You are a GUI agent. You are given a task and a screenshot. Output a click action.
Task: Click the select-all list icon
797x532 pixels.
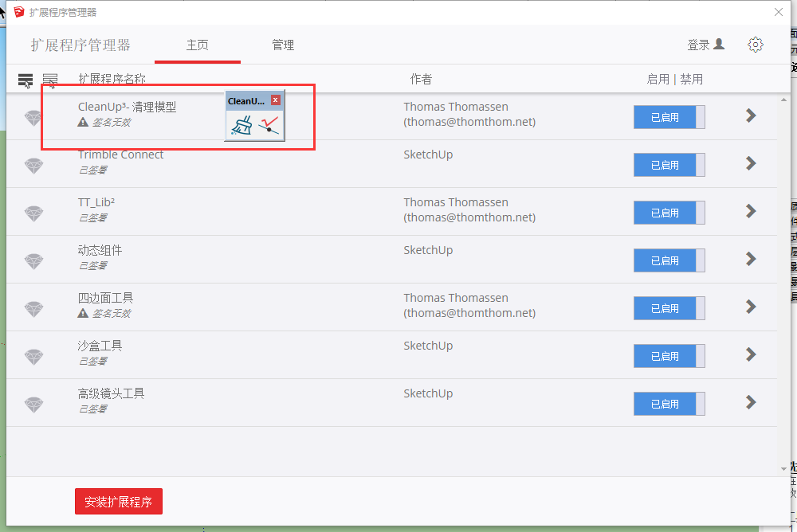pyautogui.click(x=26, y=80)
